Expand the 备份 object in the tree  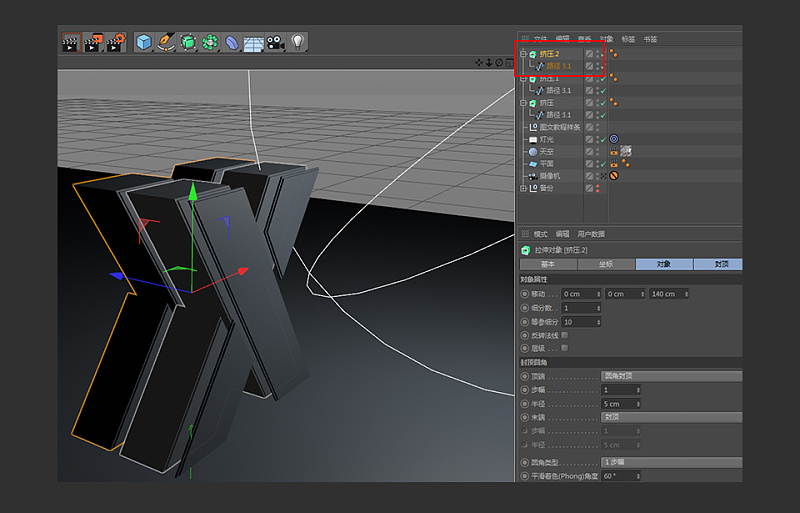[523, 188]
